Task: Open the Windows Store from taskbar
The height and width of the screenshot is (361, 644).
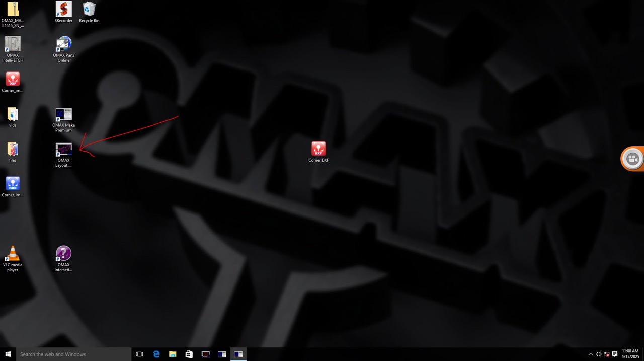Action: tap(189, 354)
